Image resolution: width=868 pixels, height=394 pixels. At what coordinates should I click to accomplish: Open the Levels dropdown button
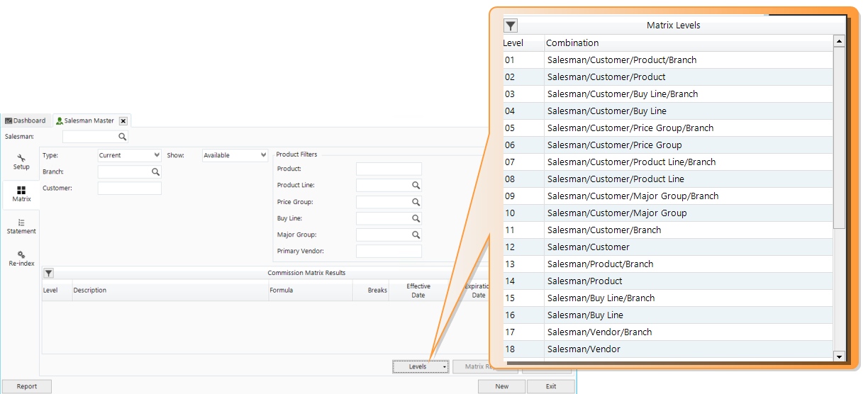click(x=421, y=366)
